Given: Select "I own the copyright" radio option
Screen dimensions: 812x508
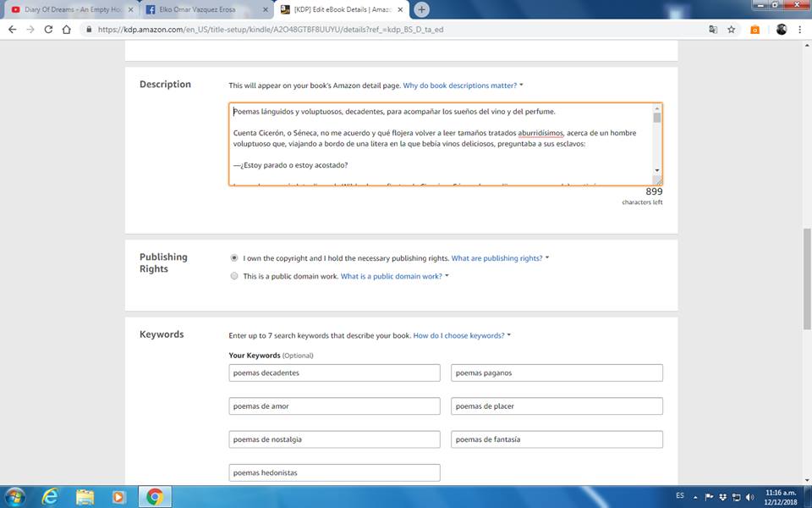Looking at the screenshot, I should coord(234,257).
